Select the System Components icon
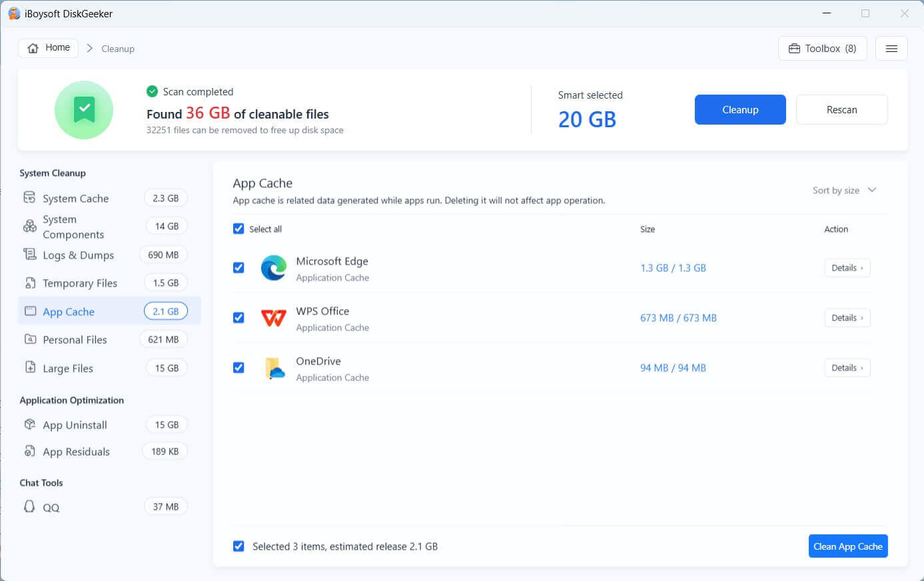The height and width of the screenshot is (581, 924). 29,227
